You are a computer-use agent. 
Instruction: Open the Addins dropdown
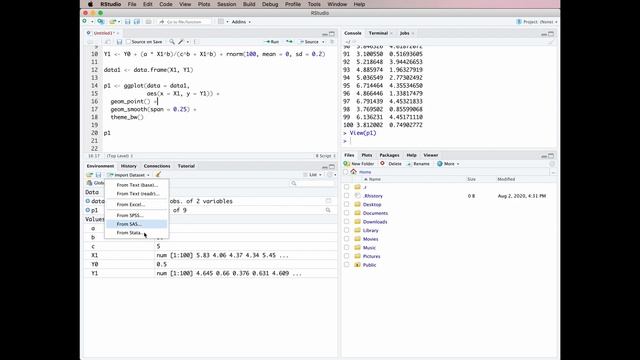tap(241, 22)
